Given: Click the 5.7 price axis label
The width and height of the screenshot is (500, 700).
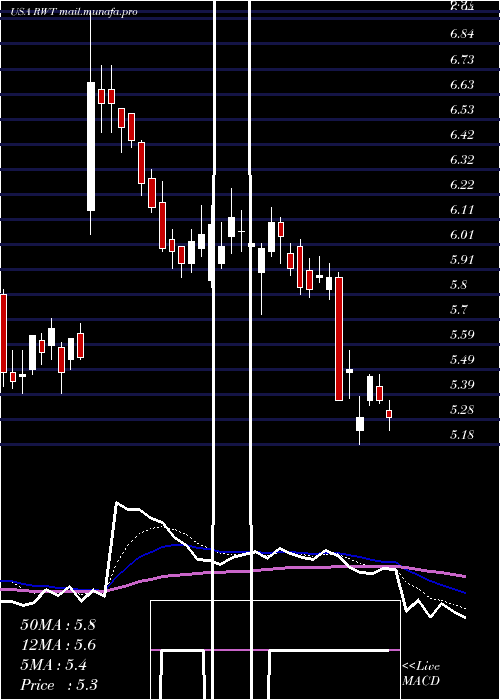Looking at the screenshot, I should (458, 309).
